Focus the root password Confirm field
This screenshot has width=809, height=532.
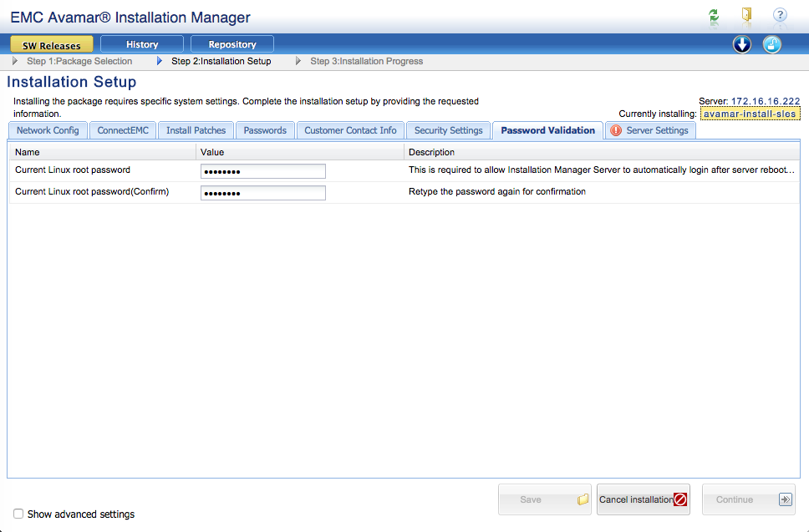point(262,193)
